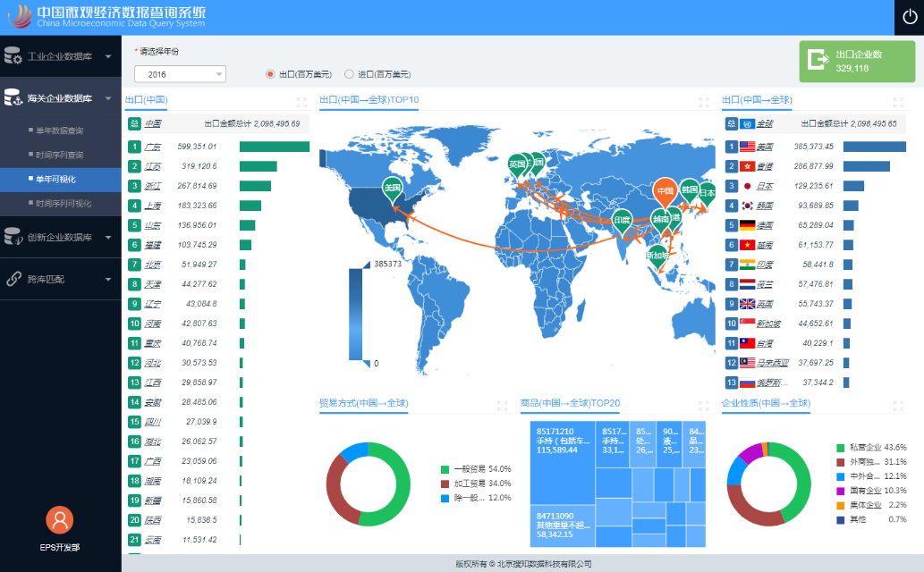
Task: Expand the 工业企业数据库 sidebar section
Action: pyautogui.click(x=60, y=56)
